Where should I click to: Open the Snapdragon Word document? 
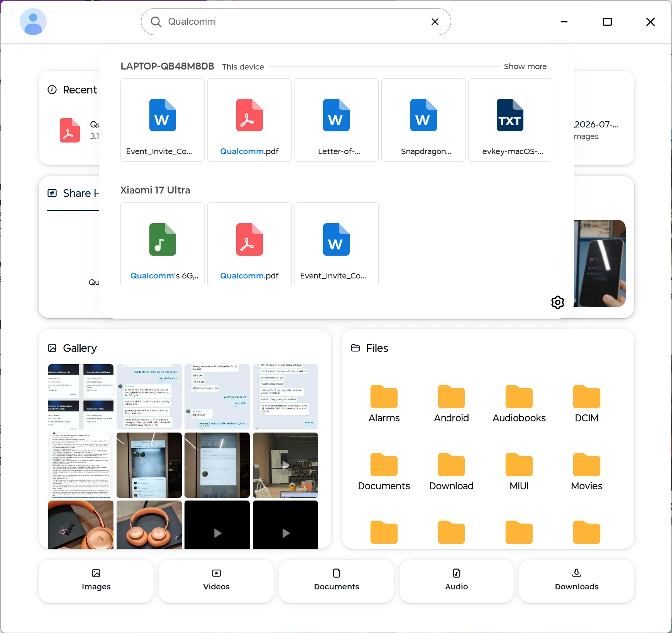pos(423,120)
